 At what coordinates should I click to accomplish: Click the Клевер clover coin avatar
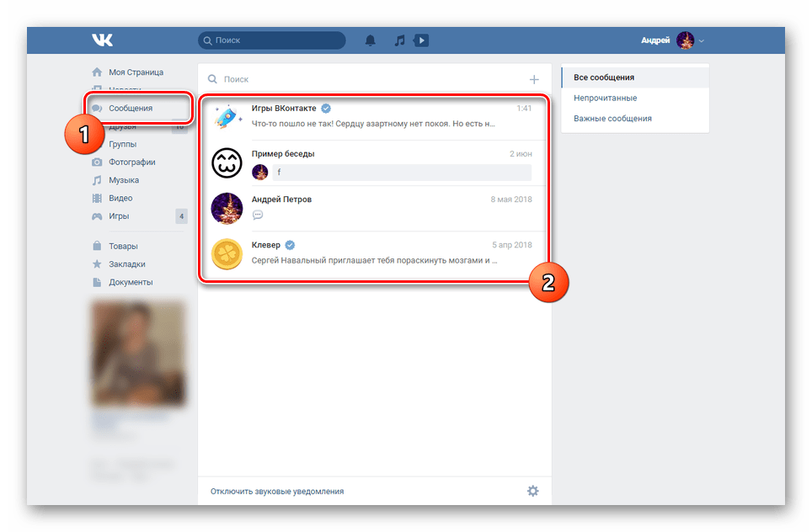(x=227, y=253)
